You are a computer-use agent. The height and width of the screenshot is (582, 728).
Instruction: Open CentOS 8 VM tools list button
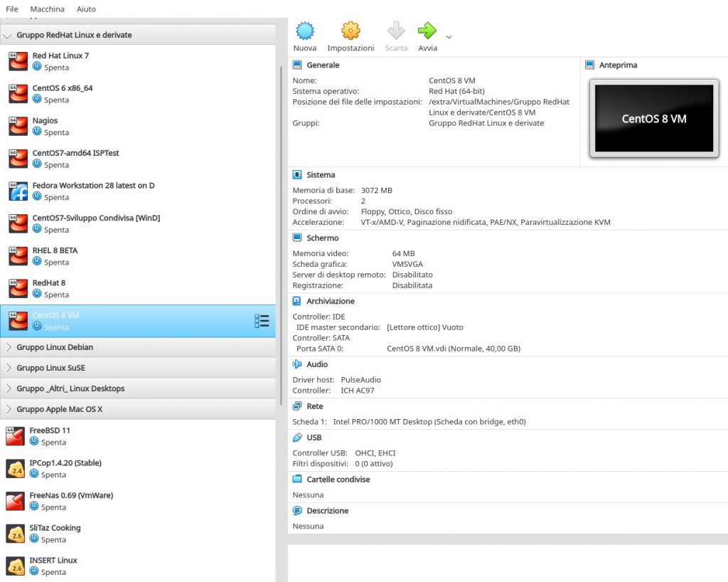pyautogui.click(x=262, y=321)
